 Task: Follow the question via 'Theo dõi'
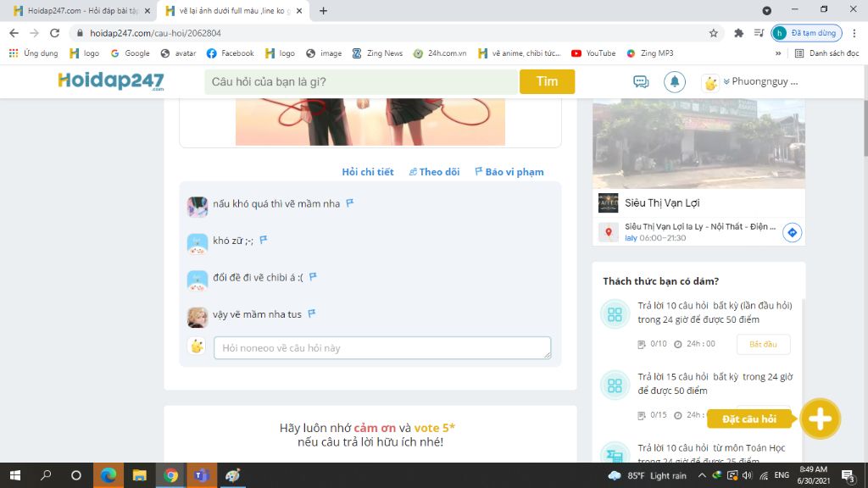coord(435,172)
